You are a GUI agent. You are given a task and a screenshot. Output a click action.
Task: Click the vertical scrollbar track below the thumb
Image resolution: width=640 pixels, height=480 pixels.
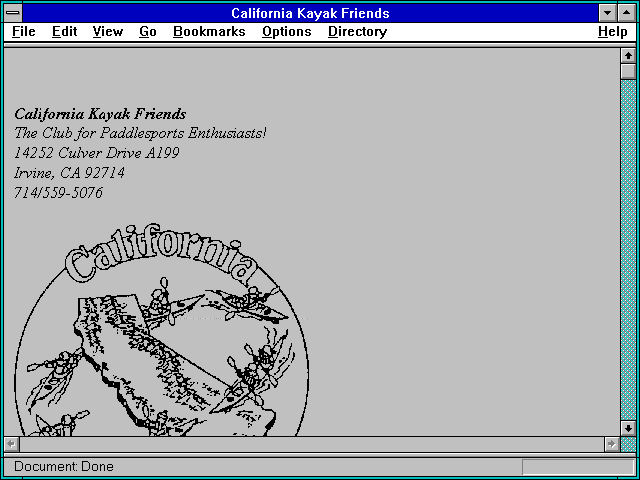click(628, 250)
